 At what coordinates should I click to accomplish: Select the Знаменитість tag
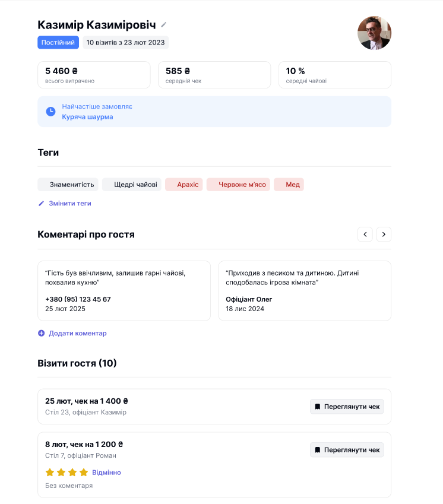point(68,185)
